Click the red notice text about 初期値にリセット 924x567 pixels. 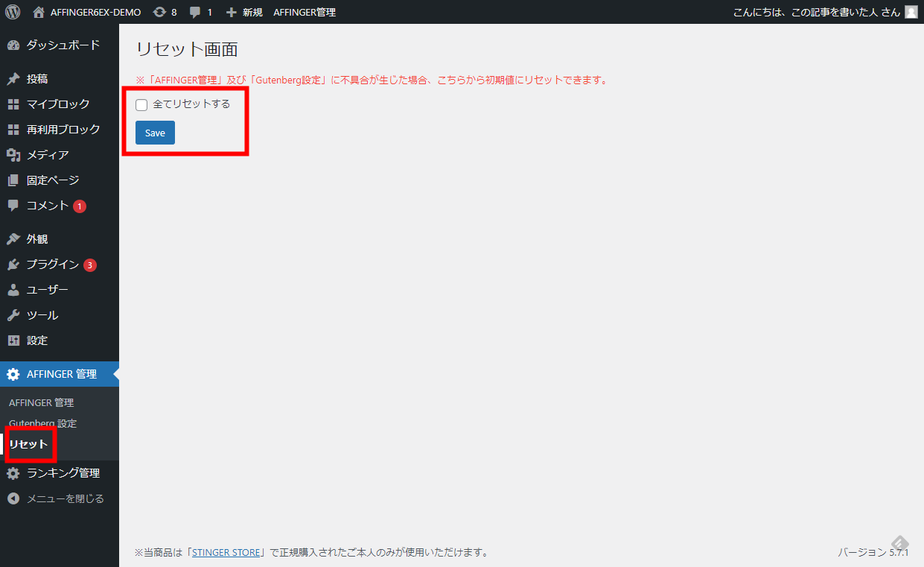372,80
